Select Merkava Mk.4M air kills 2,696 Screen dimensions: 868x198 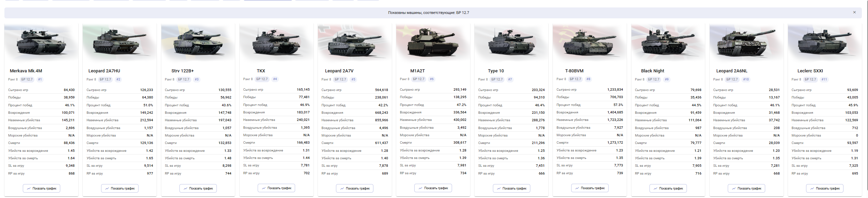coord(70,128)
